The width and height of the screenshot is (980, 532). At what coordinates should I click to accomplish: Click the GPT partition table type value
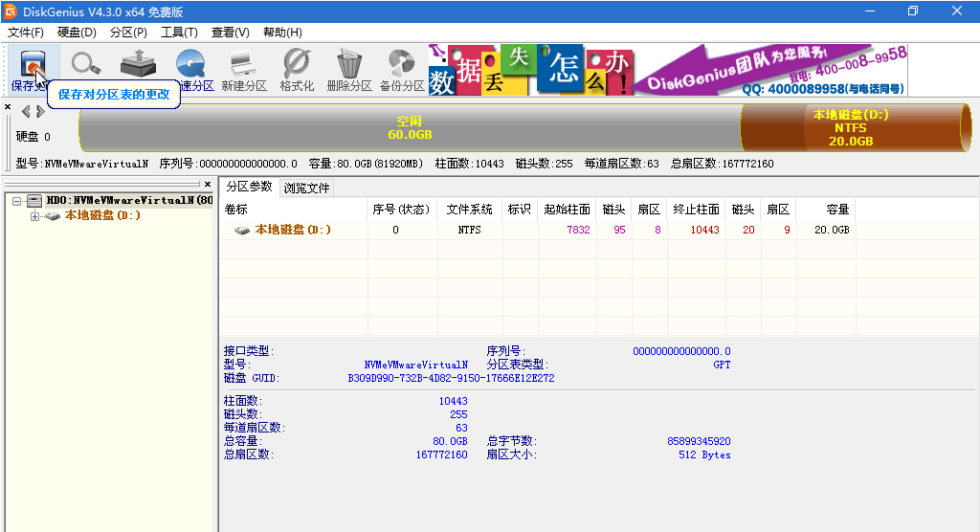(x=722, y=365)
